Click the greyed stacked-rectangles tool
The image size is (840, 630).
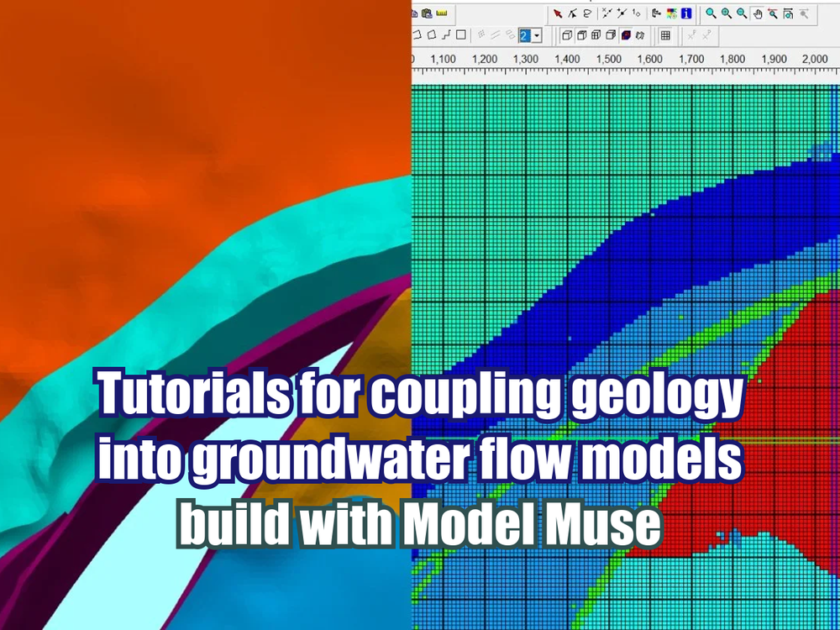[x=510, y=35]
